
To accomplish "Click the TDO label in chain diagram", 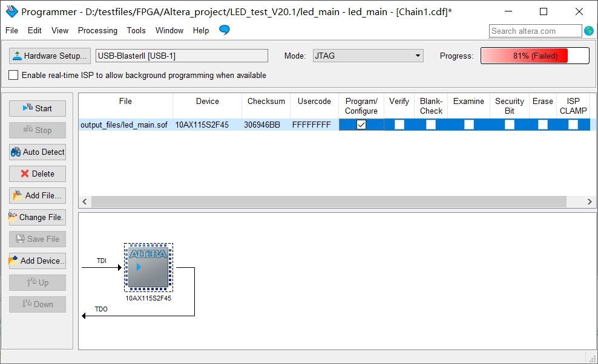I will (101, 309).
